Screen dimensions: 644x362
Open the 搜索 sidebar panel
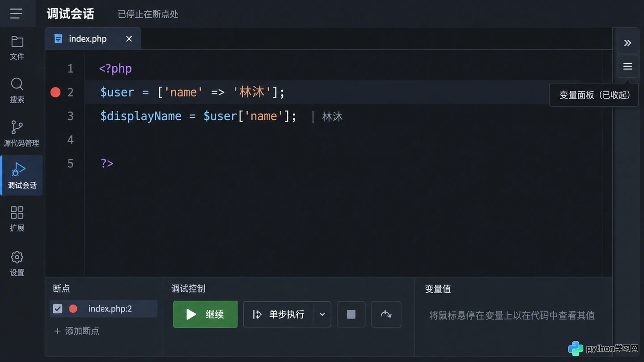pyautogui.click(x=17, y=90)
